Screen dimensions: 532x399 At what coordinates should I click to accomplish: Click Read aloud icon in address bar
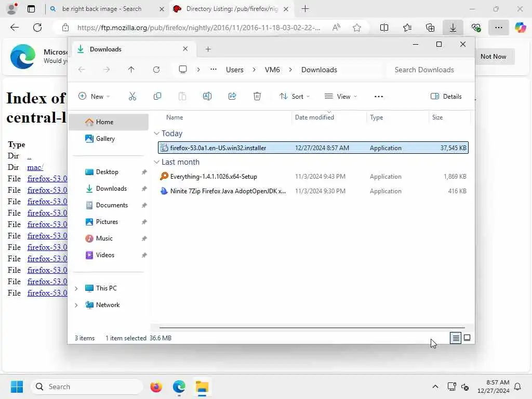pyautogui.click(x=336, y=28)
